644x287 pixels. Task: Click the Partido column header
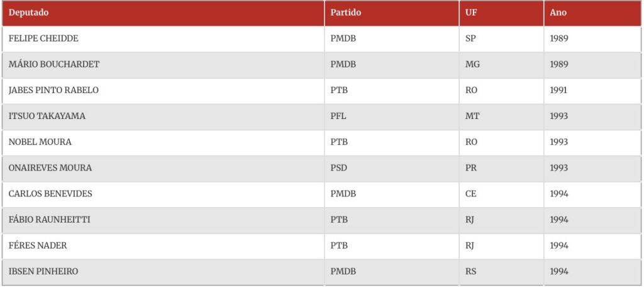pyautogui.click(x=346, y=13)
